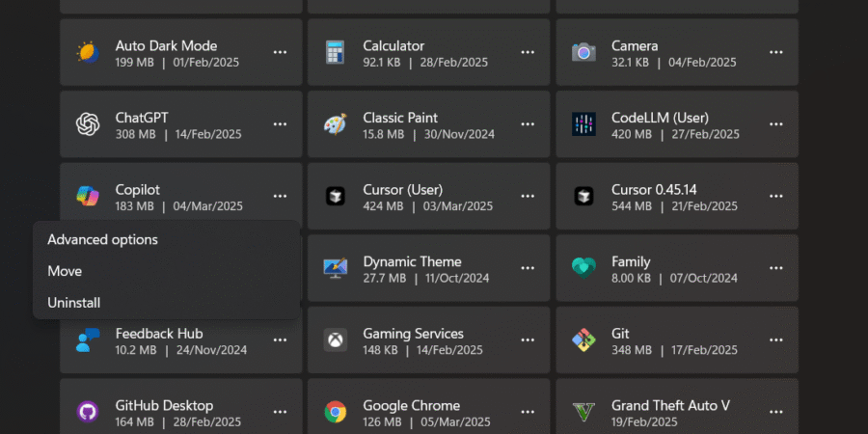Click the Classic Paint app name

[x=400, y=118]
